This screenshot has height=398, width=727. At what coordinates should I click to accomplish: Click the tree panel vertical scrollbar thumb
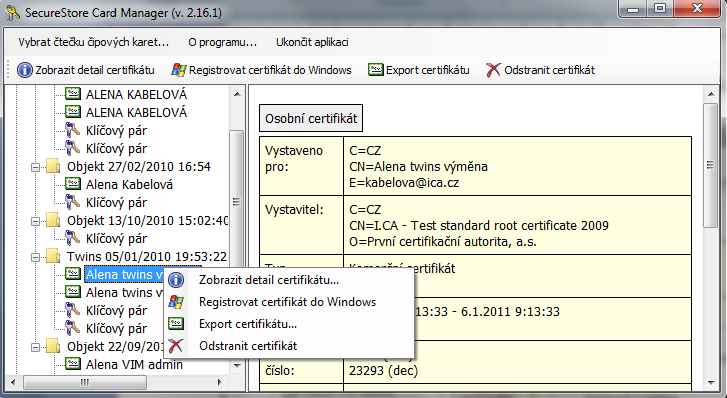pyautogui.click(x=236, y=202)
